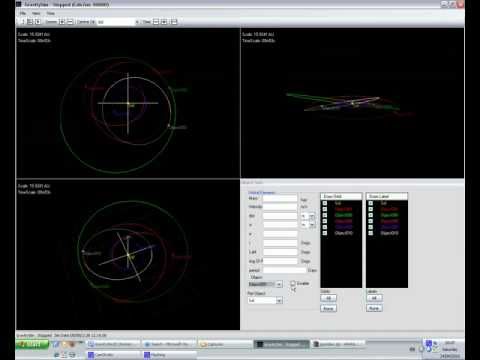The height and width of the screenshot is (360, 480).
Task: Click the Lan input field
Action: 280,252
